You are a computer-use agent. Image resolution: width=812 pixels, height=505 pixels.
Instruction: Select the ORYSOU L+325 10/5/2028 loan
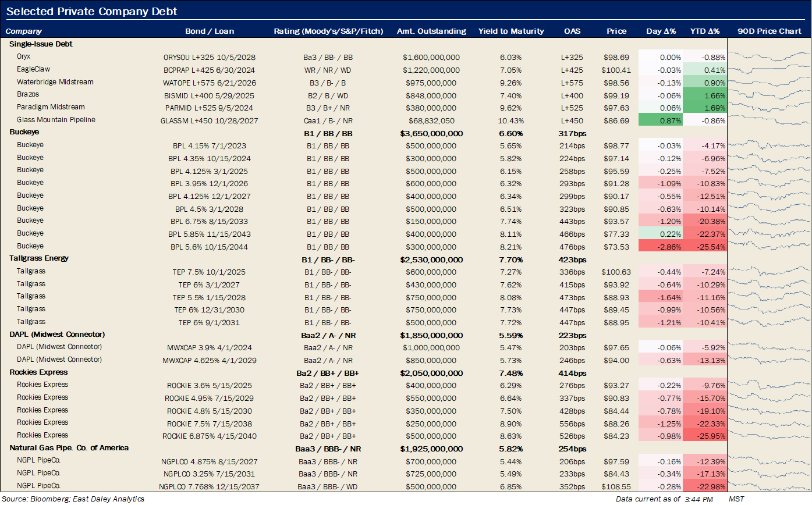coord(210,58)
